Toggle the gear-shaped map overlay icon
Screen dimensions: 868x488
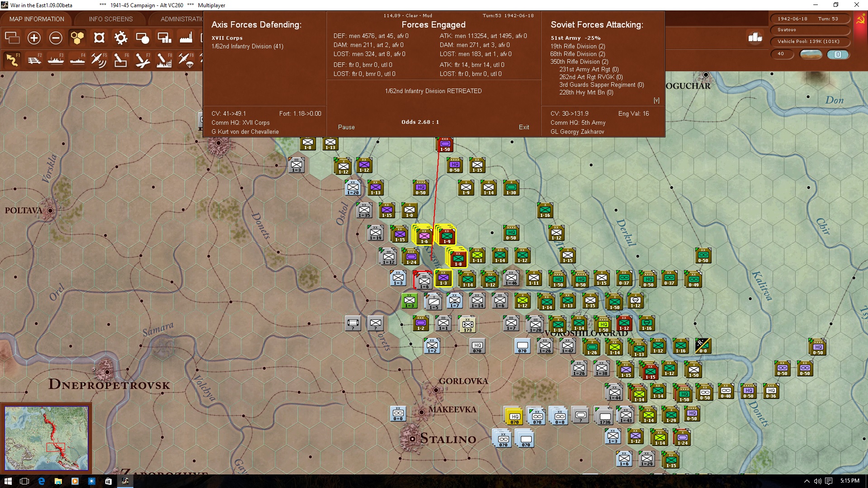point(121,38)
